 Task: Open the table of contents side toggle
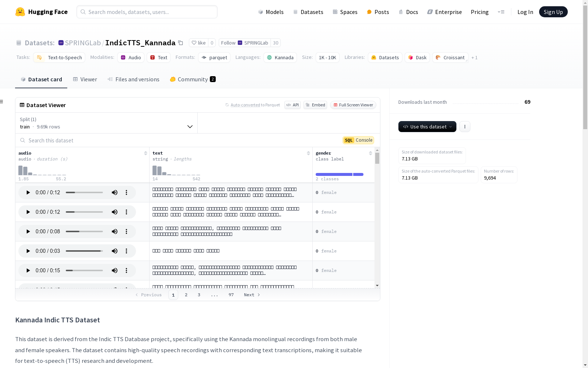pos(1,102)
